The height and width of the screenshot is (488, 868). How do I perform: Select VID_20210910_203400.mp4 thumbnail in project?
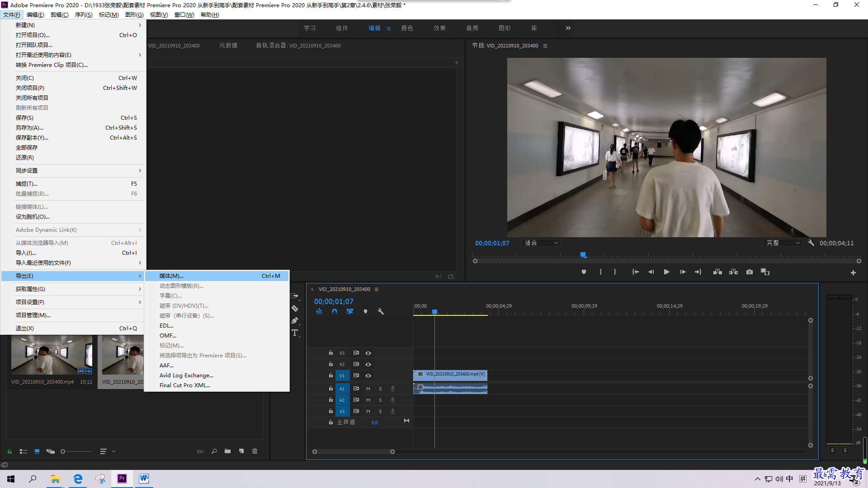click(x=52, y=355)
